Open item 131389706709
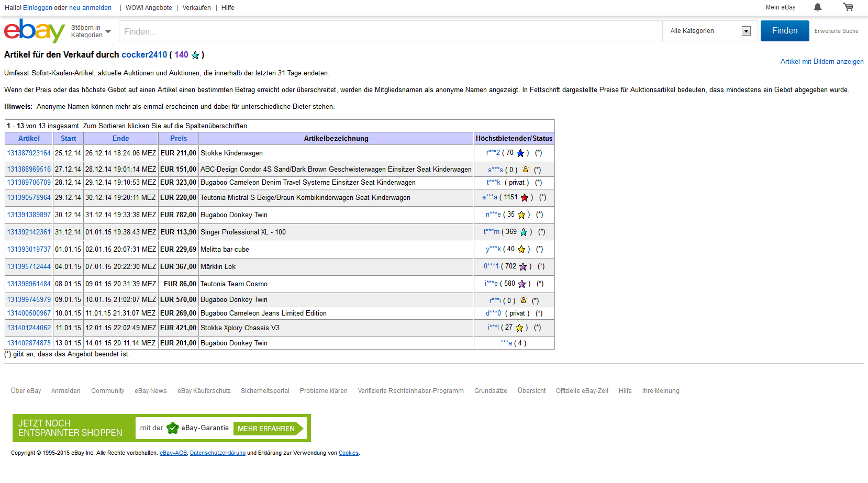Screen dimensions: 868x483 click(x=29, y=183)
